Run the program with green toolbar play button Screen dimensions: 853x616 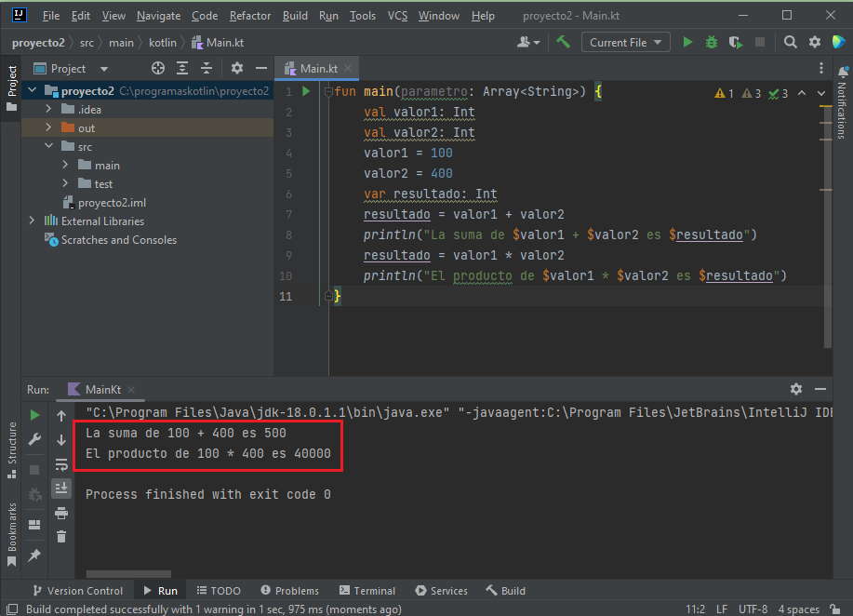pos(687,43)
